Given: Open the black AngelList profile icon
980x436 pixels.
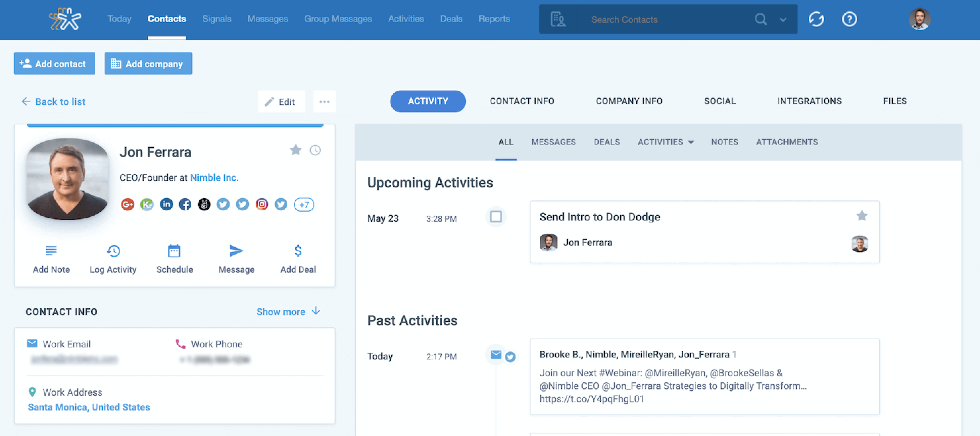Looking at the screenshot, I should (x=204, y=205).
